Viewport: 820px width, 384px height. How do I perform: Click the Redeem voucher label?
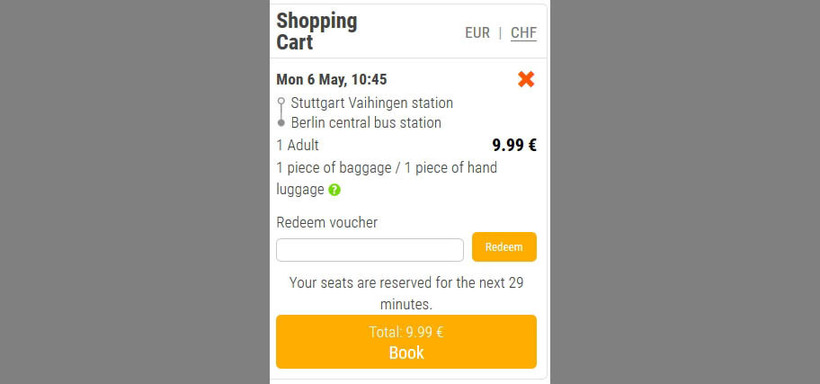(327, 223)
